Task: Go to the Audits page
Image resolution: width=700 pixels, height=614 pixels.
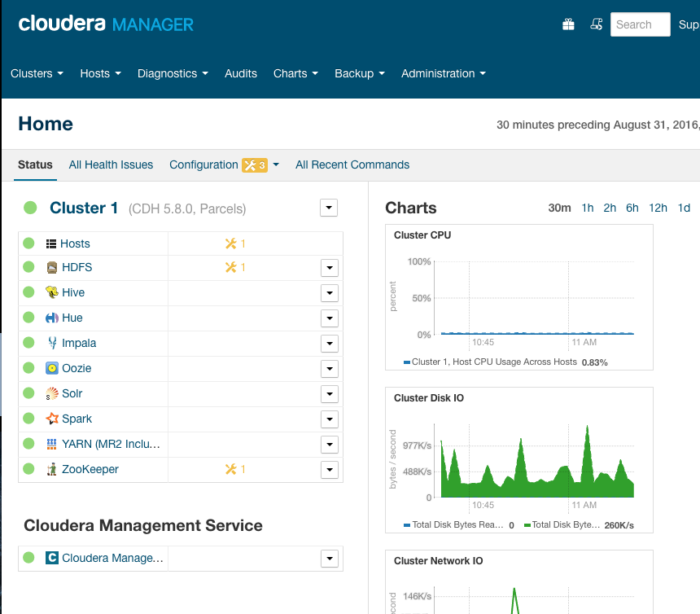Action: tap(241, 73)
